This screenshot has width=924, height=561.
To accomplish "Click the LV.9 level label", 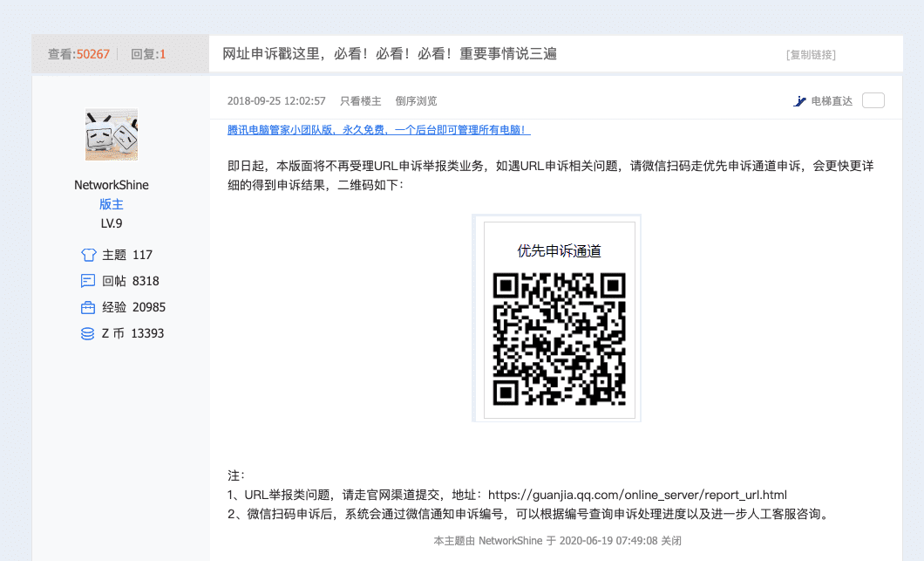I will [112, 223].
